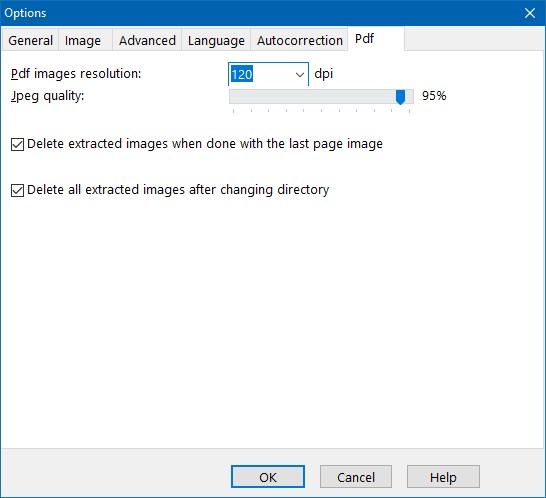Viewport: 546px width, 498px height.
Task: Open the Autocorrection tab
Action: (299, 41)
